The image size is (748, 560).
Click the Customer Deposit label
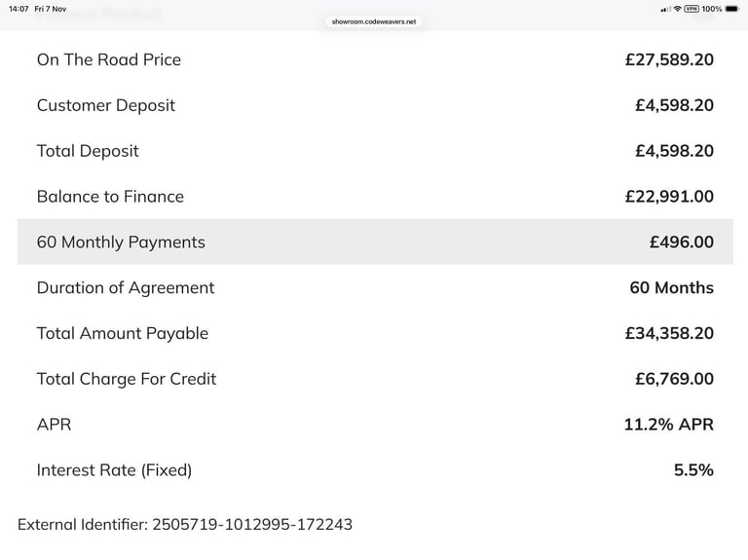[106, 105]
